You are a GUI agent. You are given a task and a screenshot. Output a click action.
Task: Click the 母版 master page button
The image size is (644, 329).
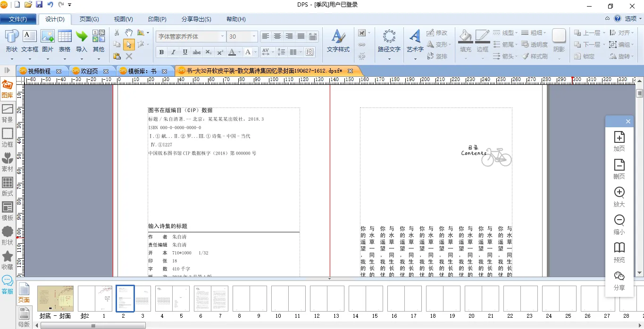coord(24,316)
